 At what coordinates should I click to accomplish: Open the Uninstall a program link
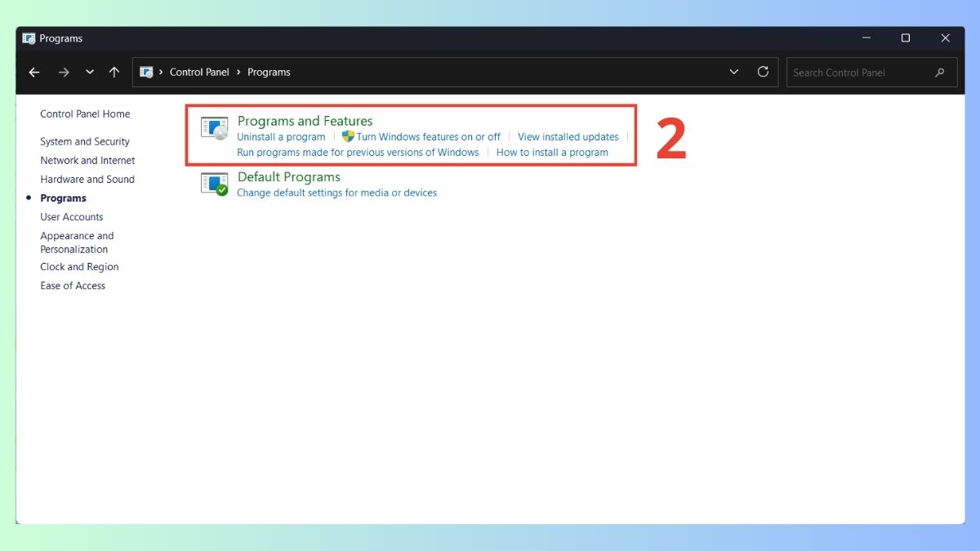coord(281,136)
